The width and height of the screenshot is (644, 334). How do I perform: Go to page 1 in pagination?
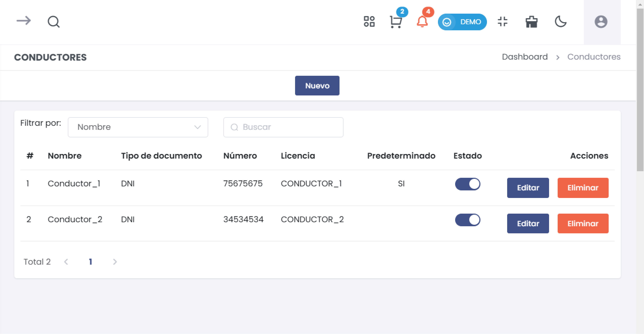(91, 261)
